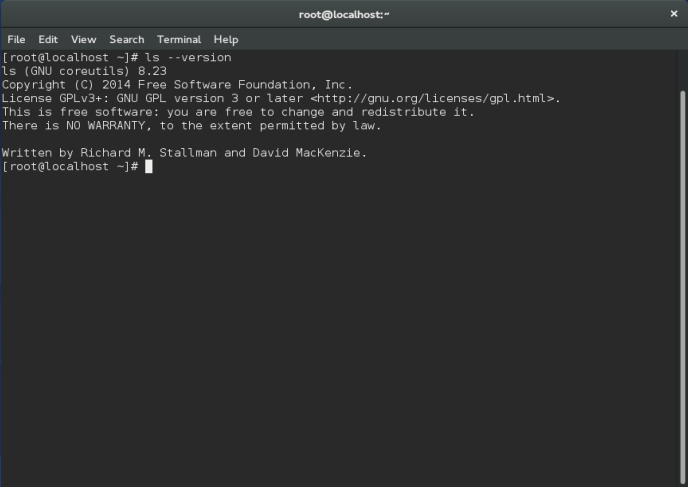Screen dimensions: 688x487
Task: Close the terminal window with X
Action: click(673, 13)
